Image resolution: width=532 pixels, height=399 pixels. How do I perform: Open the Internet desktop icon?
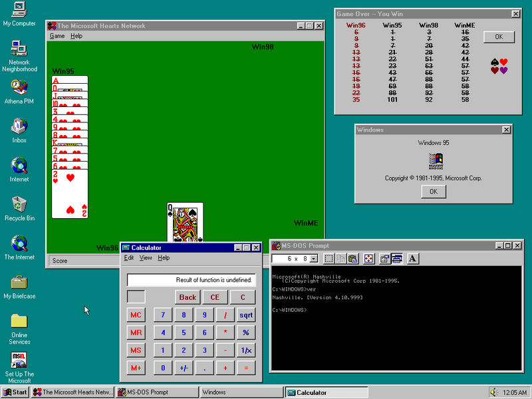click(x=19, y=170)
